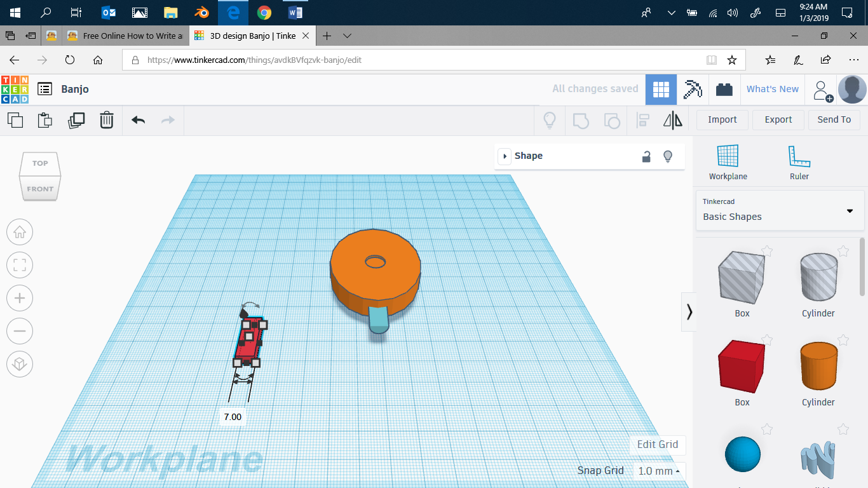Click the Delete trash can icon
This screenshot has width=868, height=488.
pos(107,119)
